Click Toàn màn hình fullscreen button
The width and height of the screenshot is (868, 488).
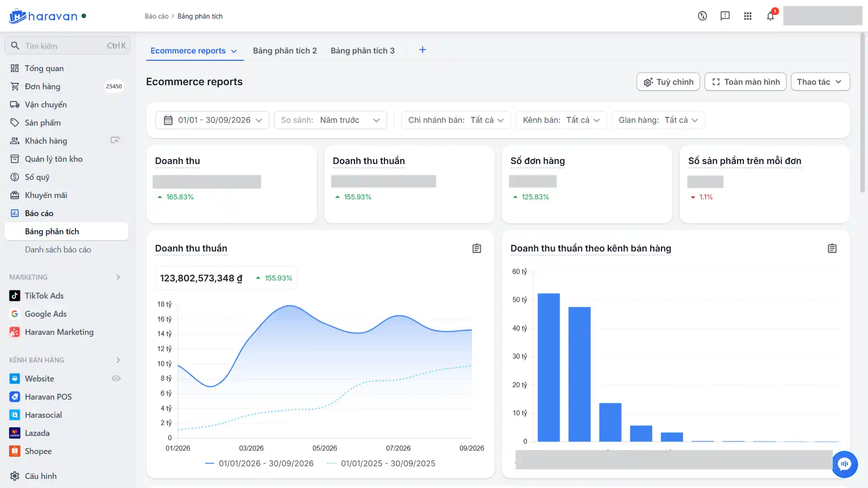coord(745,82)
